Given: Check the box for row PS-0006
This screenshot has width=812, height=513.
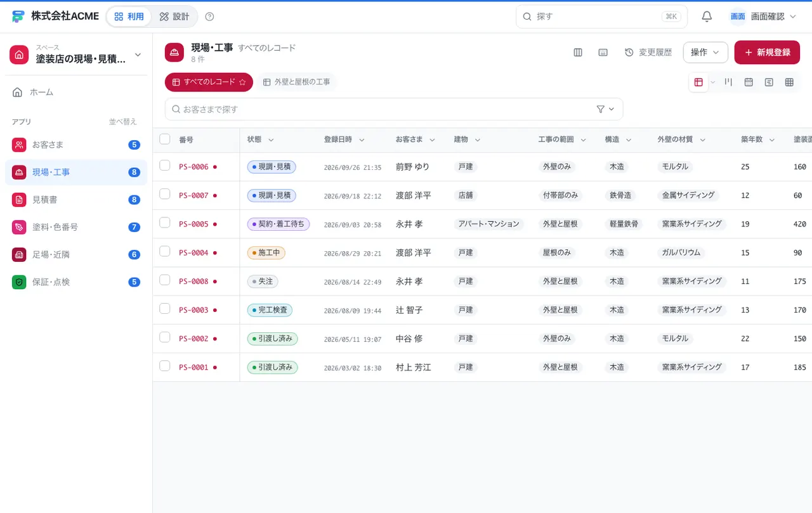Looking at the screenshot, I should (165, 166).
